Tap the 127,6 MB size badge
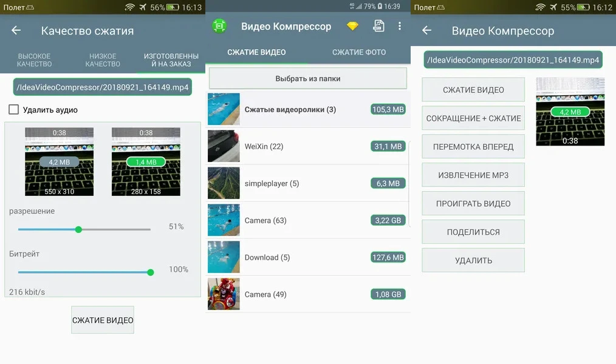The image size is (616, 364). coord(388,257)
